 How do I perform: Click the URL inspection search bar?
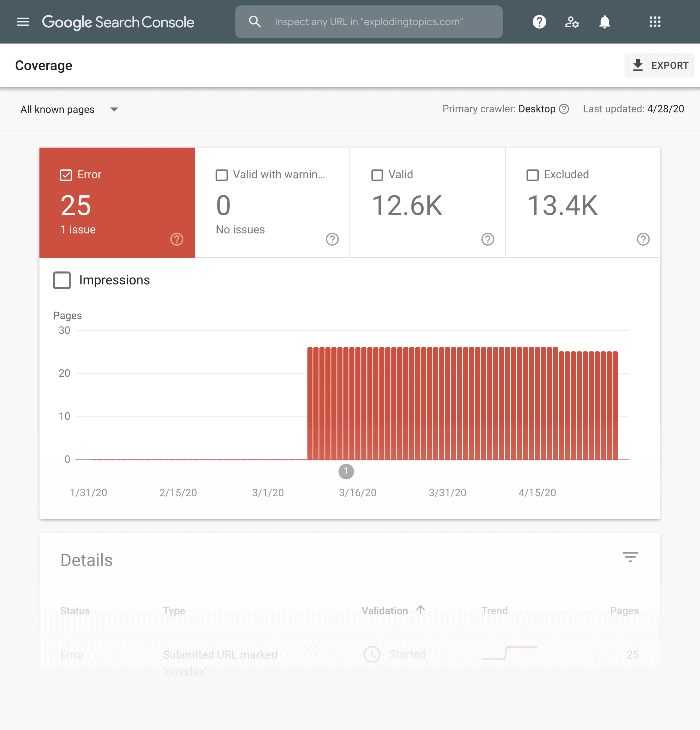(369, 22)
